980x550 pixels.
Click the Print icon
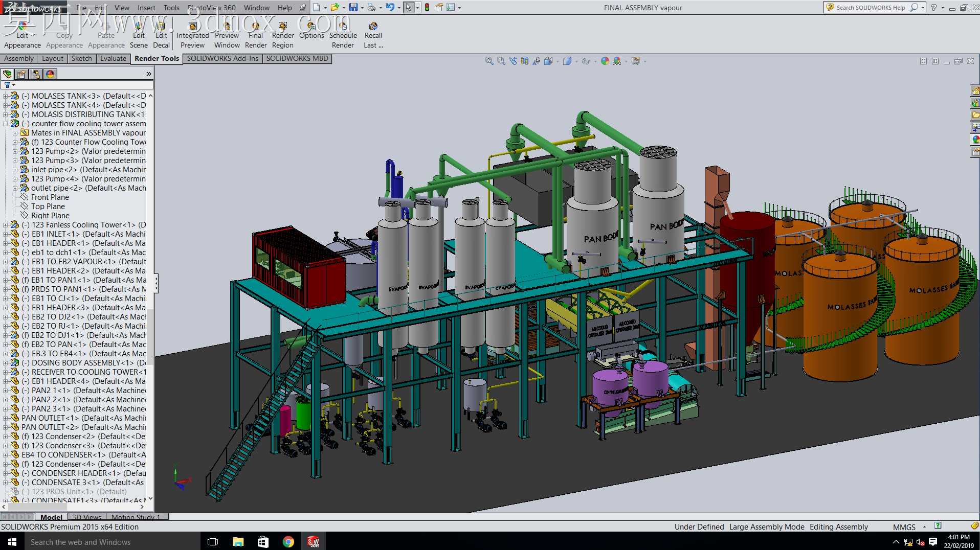(x=371, y=8)
